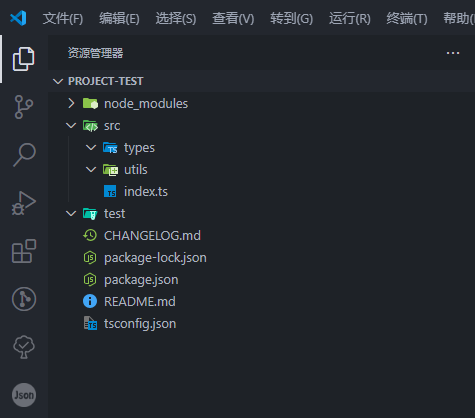Open the 终端(T) menu
Image resolution: width=475 pixels, height=418 pixels.
tap(407, 18)
